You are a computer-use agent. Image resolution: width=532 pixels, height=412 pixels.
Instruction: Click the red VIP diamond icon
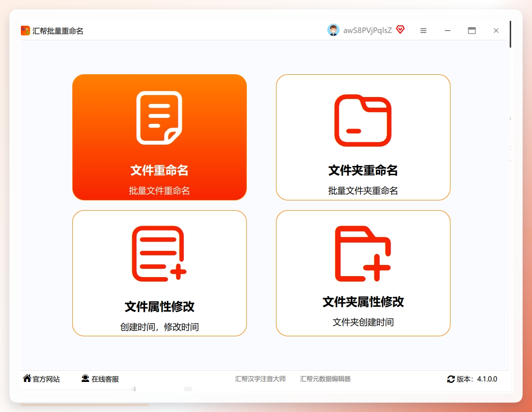(x=401, y=30)
